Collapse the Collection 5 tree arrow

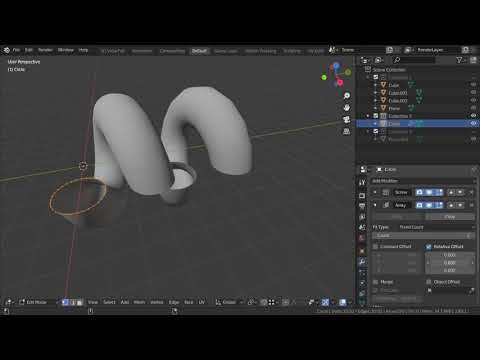coord(368,116)
